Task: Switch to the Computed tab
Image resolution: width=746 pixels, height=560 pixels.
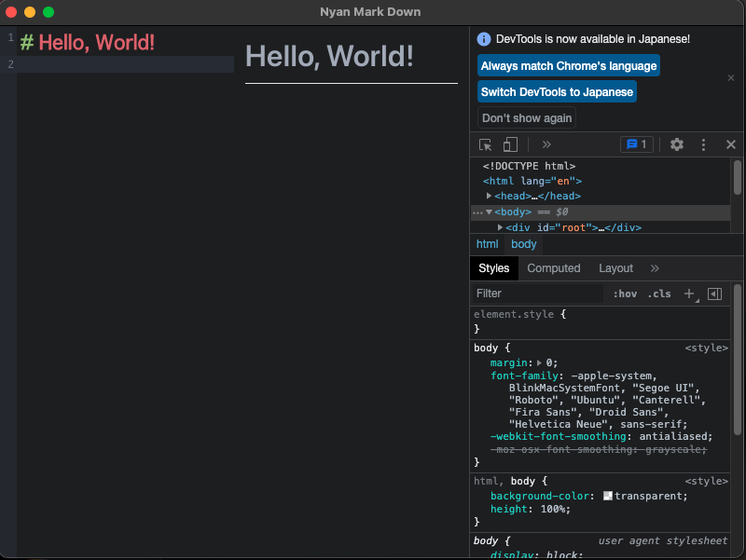Action: [x=554, y=268]
